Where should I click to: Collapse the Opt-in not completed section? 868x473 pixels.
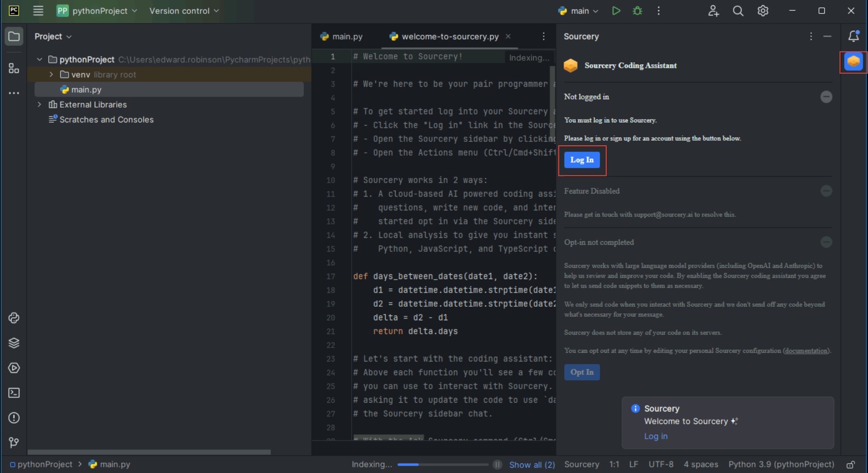pos(826,242)
